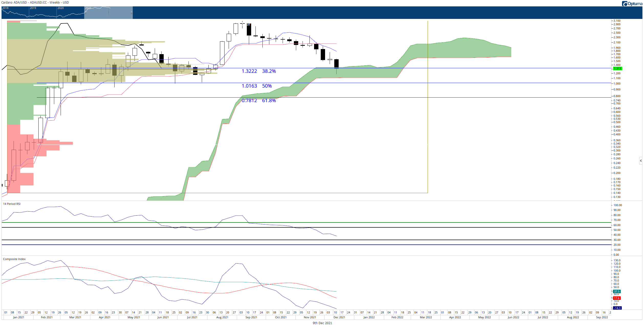Viewport: 644px width, 328px height.
Task: Select the 61.8% Fibonacci level label
Action: [x=269, y=100]
